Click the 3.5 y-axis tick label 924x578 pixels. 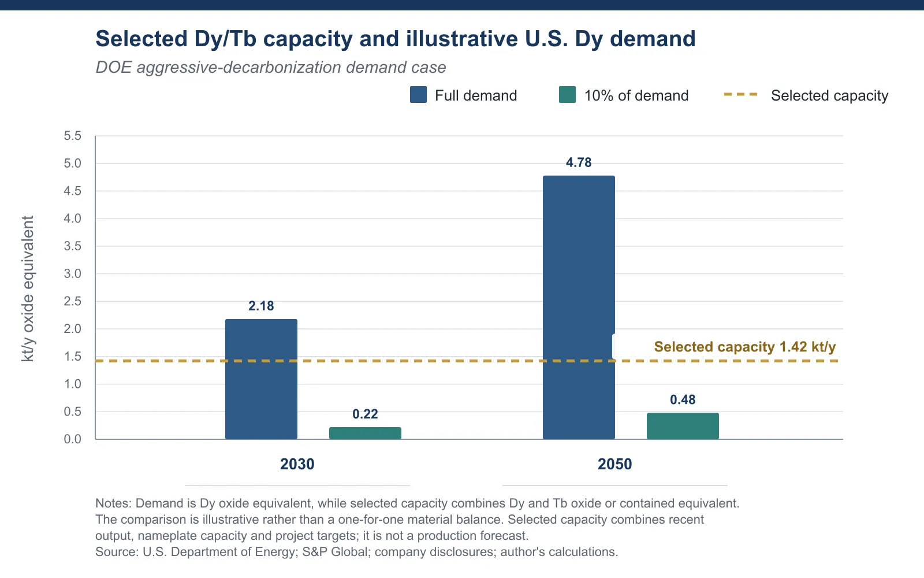tap(73, 246)
